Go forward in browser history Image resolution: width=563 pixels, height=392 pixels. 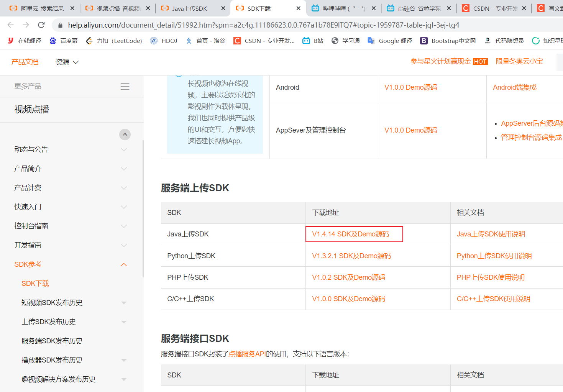click(x=26, y=25)
